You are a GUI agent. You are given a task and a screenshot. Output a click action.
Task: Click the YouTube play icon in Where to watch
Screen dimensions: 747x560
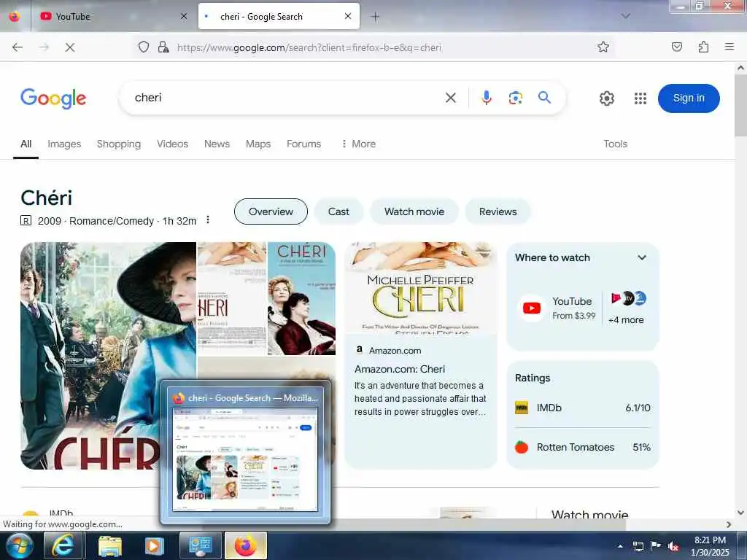[x=532, y=308]
